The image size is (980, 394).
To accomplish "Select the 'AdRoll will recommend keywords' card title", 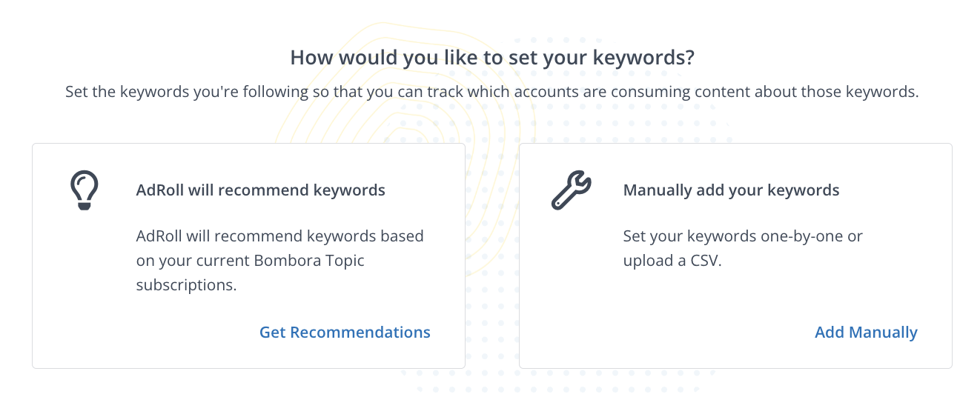I will click(x=260, y=190).
